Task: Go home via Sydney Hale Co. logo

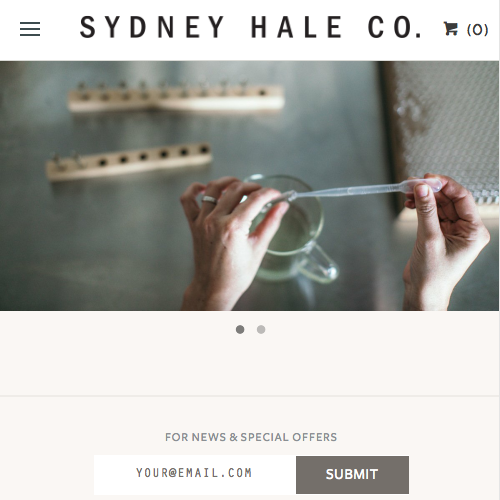Action: [251, 27]
